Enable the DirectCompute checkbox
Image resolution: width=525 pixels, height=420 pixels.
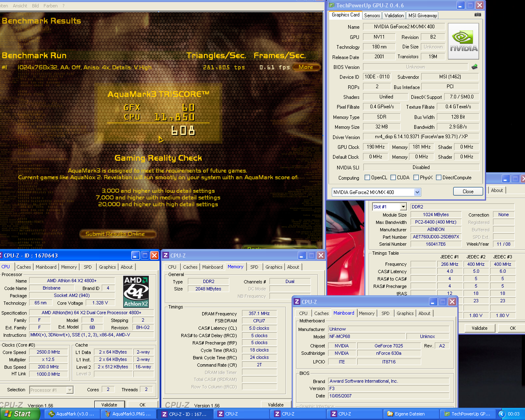[439, 178]
